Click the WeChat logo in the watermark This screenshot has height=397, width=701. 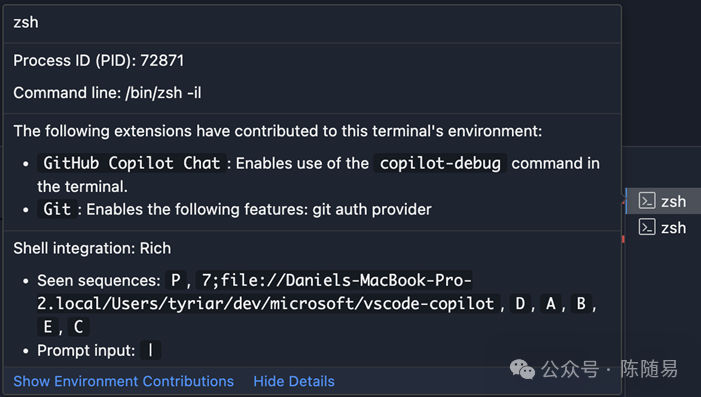click(522, 369)
